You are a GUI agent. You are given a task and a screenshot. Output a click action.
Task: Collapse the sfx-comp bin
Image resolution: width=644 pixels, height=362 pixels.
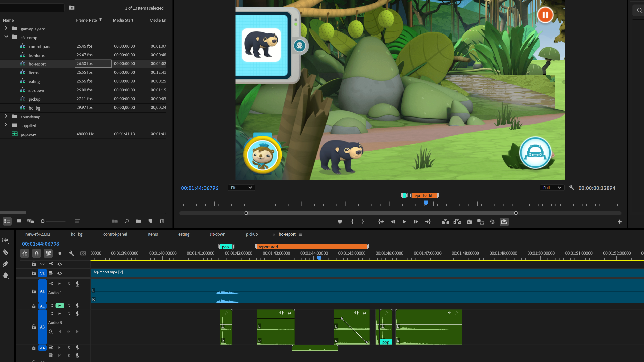(x=6, y=37)
